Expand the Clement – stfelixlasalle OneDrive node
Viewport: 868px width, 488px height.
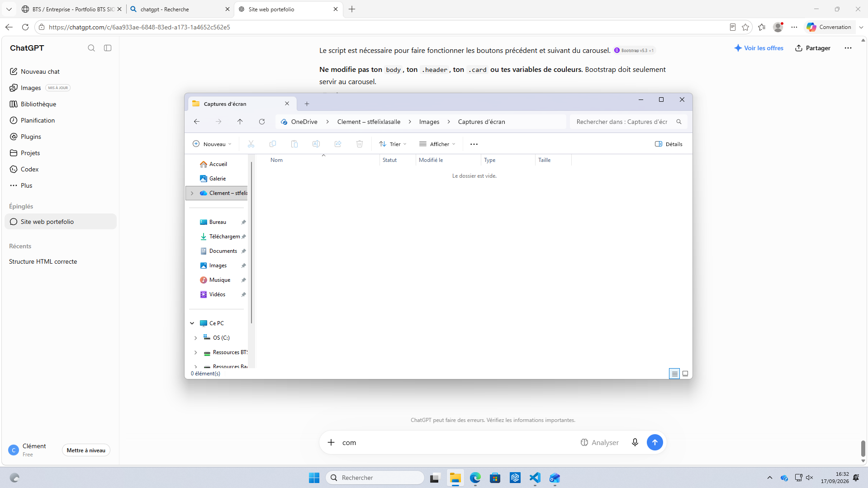coord(192,193)
